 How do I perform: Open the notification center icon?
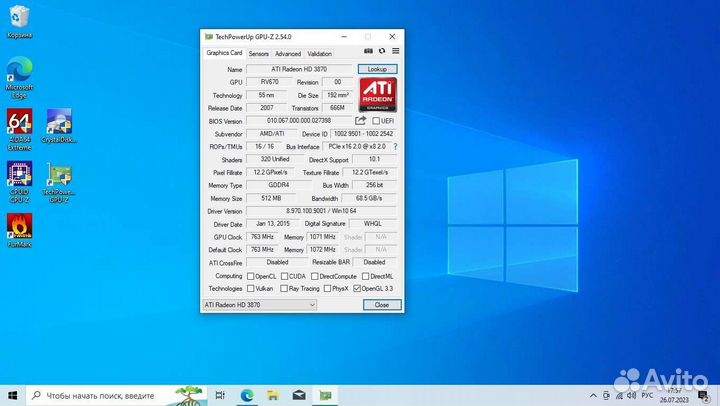coord(703,395)
